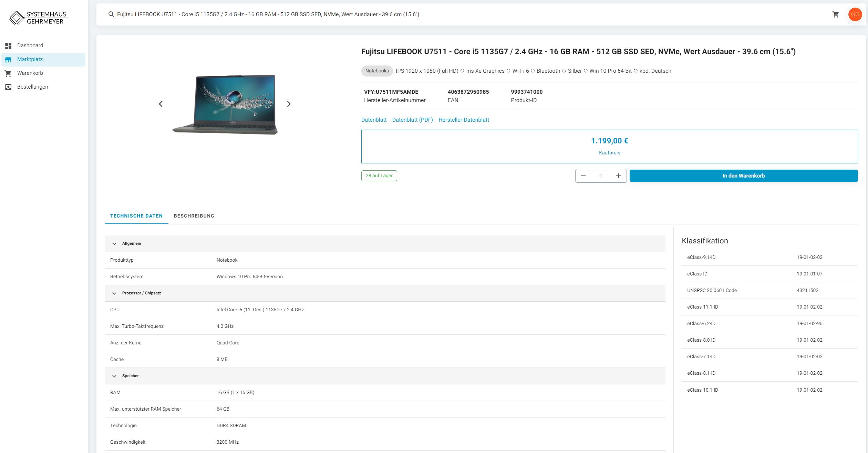
Task: Open Bestellungen in sidebar
Action: (43, 87)
